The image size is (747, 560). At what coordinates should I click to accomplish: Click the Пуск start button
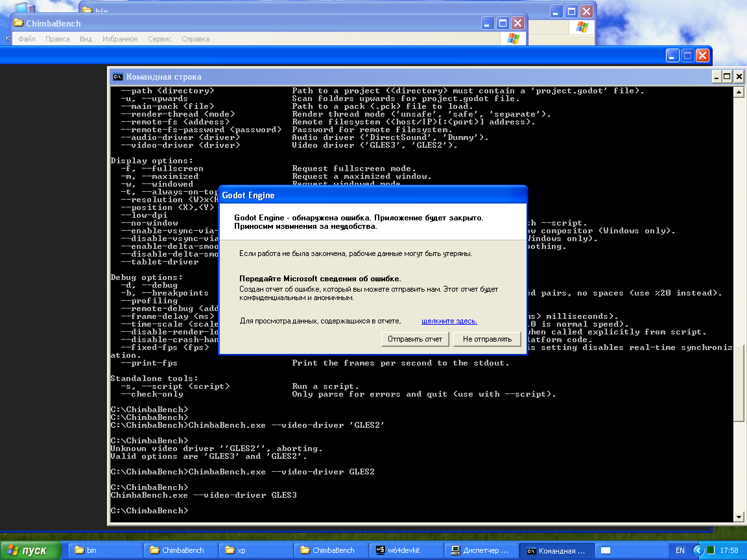30,550
